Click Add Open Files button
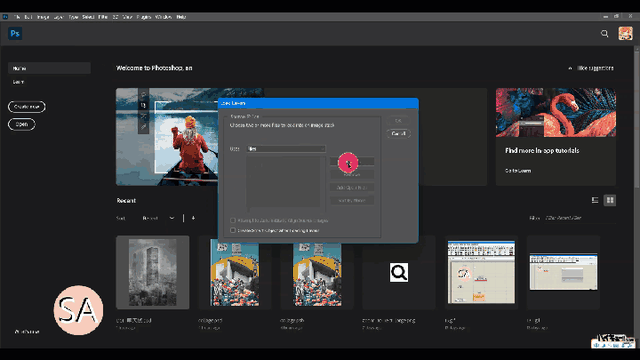 click(x=352, y=187)
